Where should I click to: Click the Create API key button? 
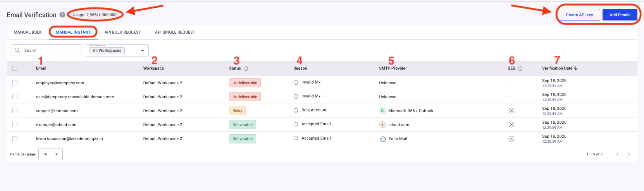click(579, 15)
